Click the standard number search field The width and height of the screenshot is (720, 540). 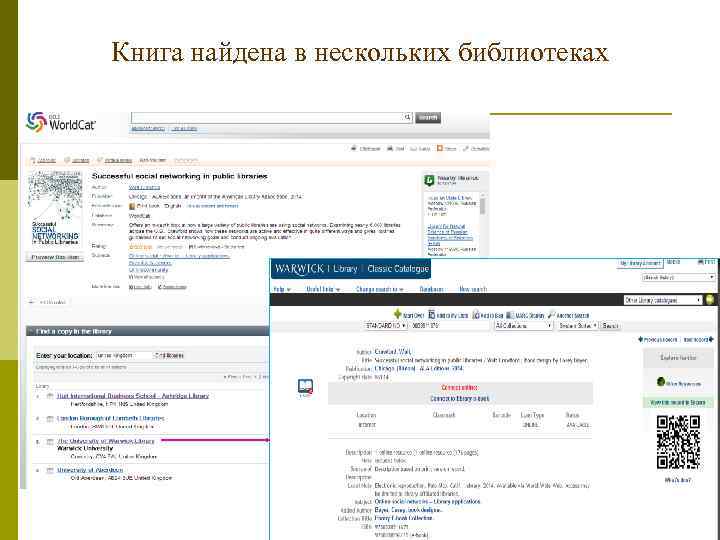450,326
